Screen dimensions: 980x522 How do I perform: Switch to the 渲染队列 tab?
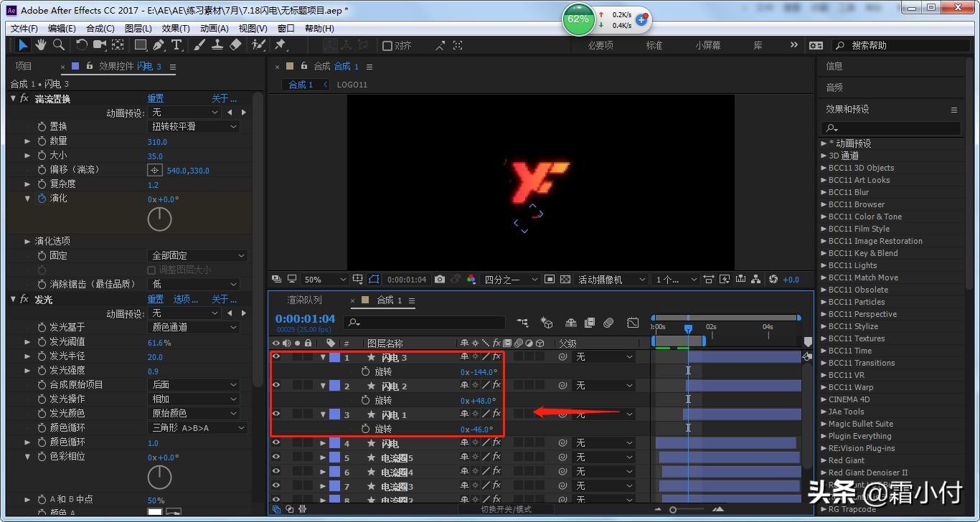[304, 300]
